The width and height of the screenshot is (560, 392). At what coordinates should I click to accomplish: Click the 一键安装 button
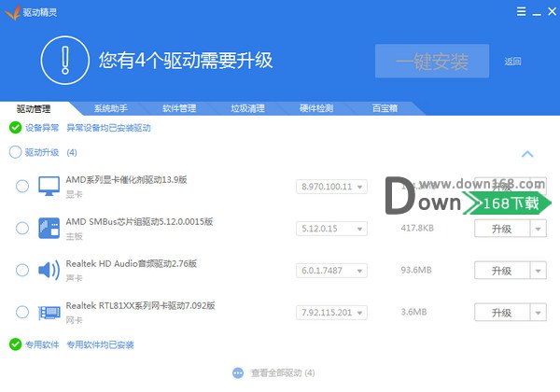click(432, 61)
